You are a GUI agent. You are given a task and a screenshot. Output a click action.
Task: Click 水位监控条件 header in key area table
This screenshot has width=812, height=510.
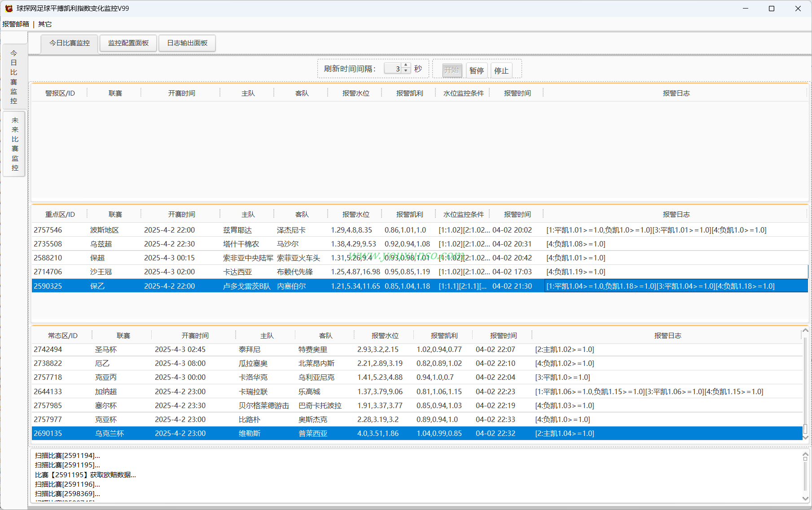coord(463,215)
